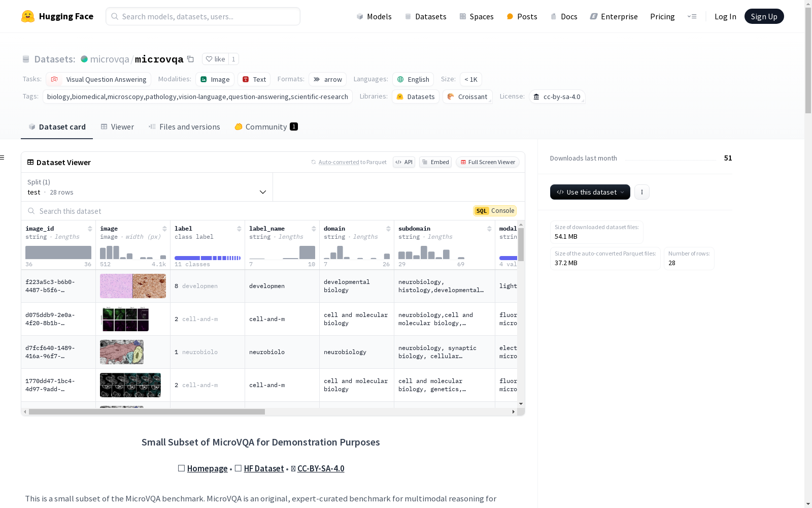Viewport: 812px width, 508px height.
Task: Click the cc-by-sa-4.0 license tag
Action: pos(557,97)
